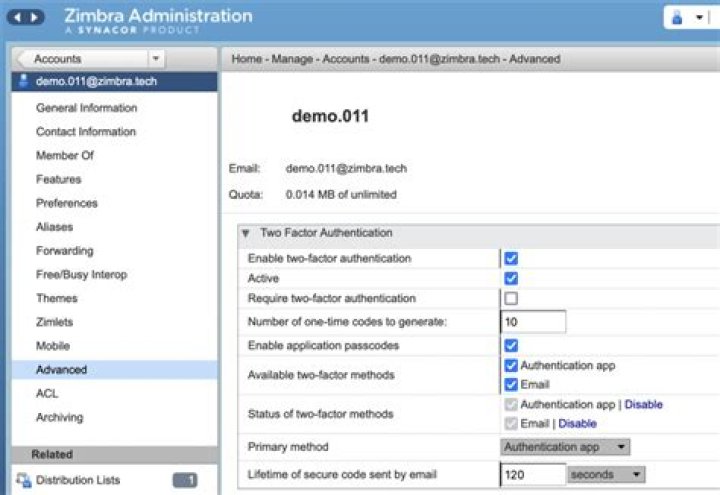Click Email status checkbox
Image resolution: width=720 pixels, height=495 pixels.
(511, 423)
